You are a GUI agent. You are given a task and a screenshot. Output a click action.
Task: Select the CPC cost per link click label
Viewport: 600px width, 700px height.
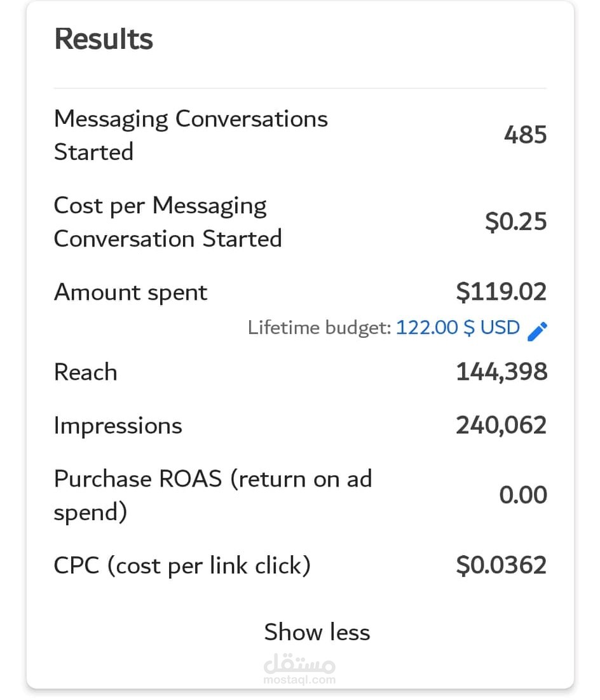tap(182, 565)
